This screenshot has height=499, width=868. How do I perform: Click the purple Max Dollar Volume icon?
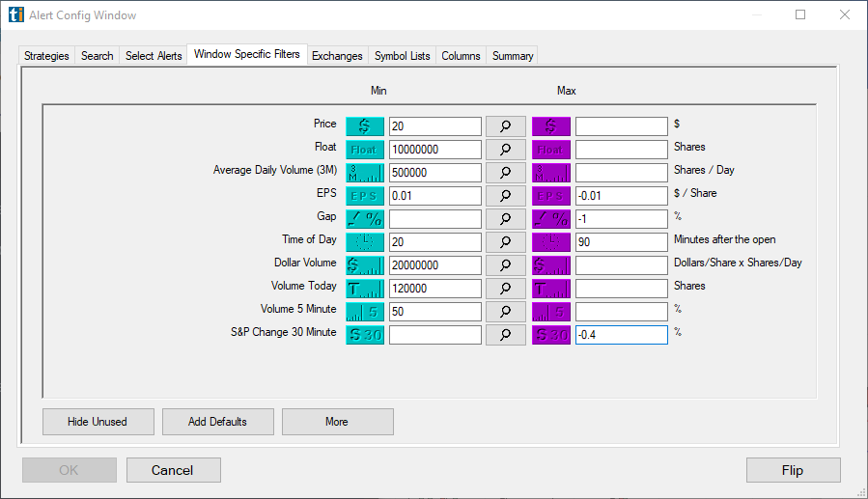pyautogui.click(x=550, y=265)
